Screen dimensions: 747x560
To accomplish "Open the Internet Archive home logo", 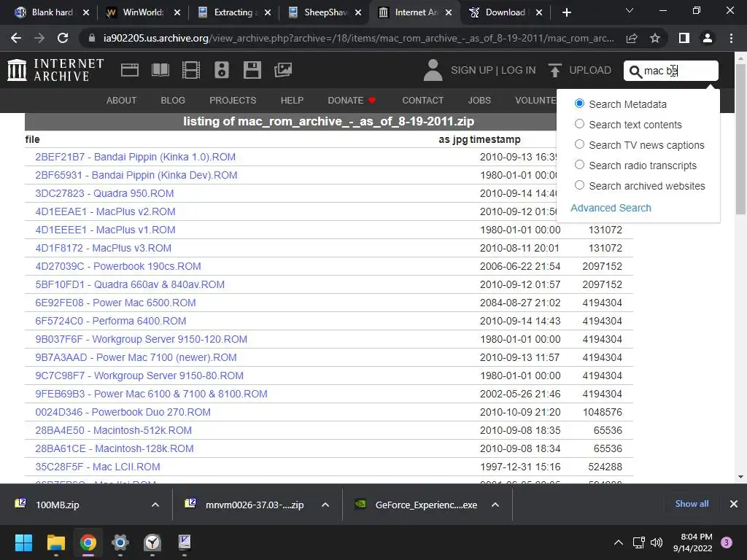I will (x=55, y=70).
